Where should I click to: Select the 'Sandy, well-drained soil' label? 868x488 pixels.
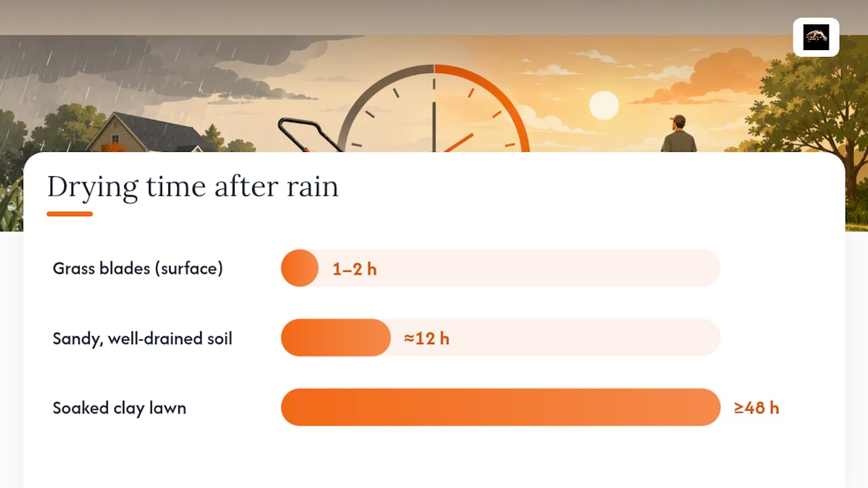[142, 338]
